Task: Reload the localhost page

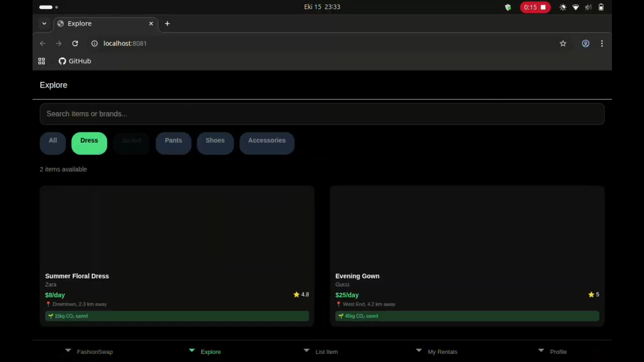Action: [75, 43]
